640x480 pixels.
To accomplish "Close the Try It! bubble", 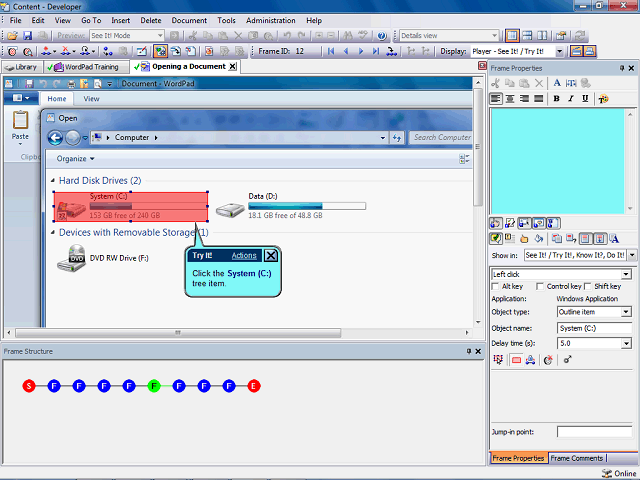I will pos(271,256).
